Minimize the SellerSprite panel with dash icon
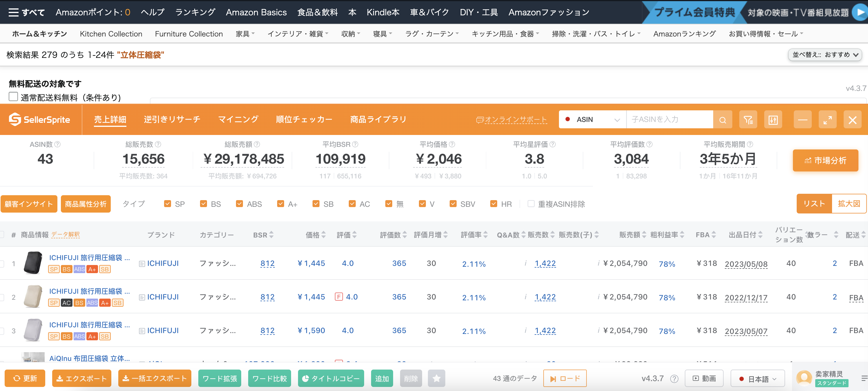Image resolution: width=868 pixels, height=391 pixels. 803,120
